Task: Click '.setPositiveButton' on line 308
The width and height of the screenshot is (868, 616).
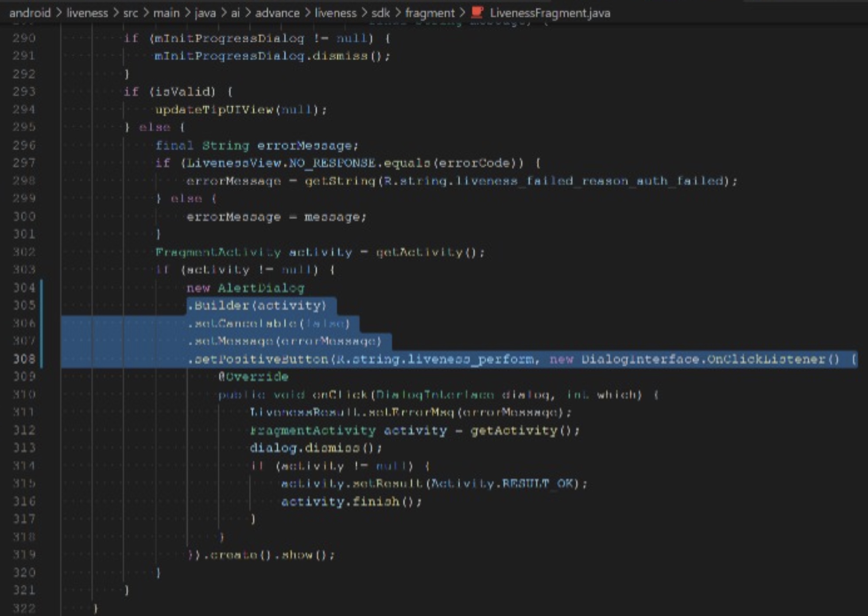Action: [258, 359]
